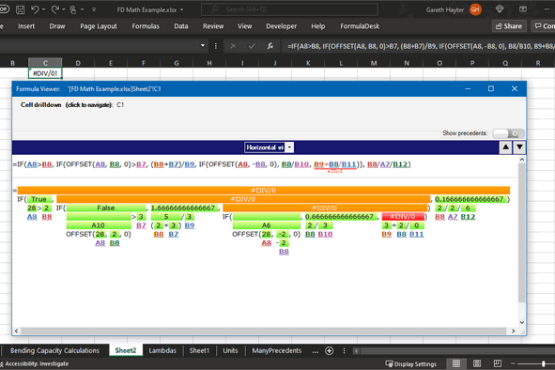Click the formula bar options dots
The height and width of the screenshot is (370, 555).
click(216, 46)
